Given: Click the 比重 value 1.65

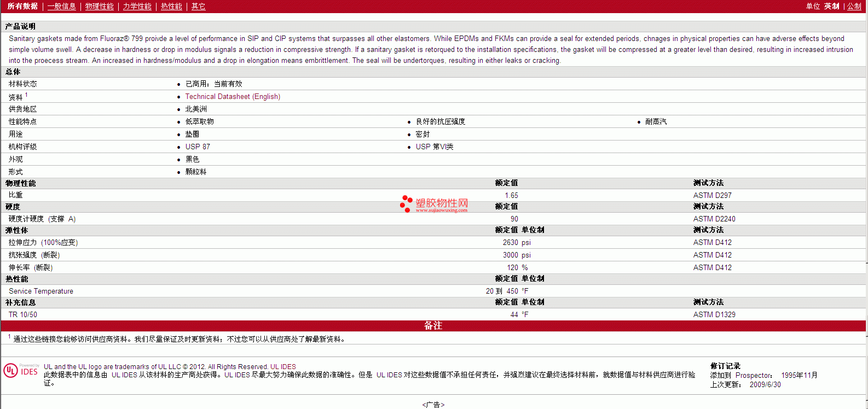Looking at the screenshot, I should [511, 195].
